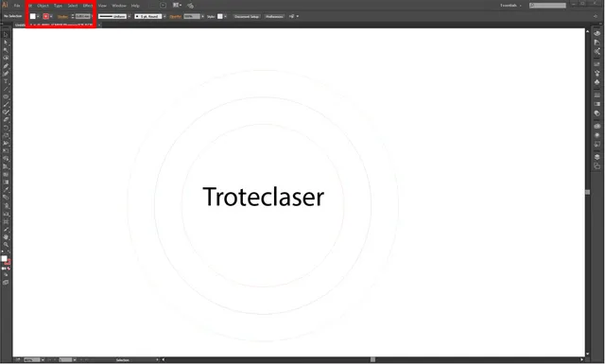Click the Troteclaser text on canvas

(263, 197)
